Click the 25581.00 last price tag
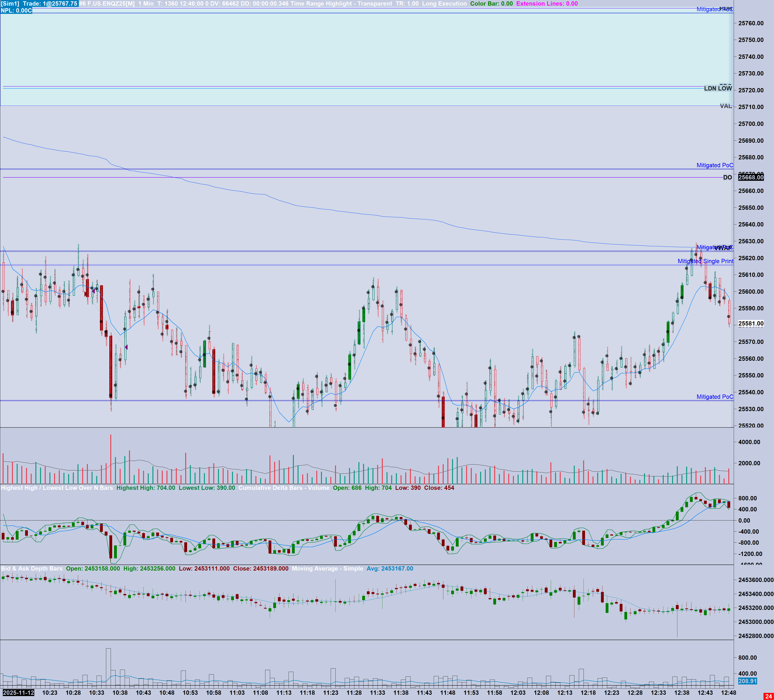The image size is (774, 700). (751, 323)
